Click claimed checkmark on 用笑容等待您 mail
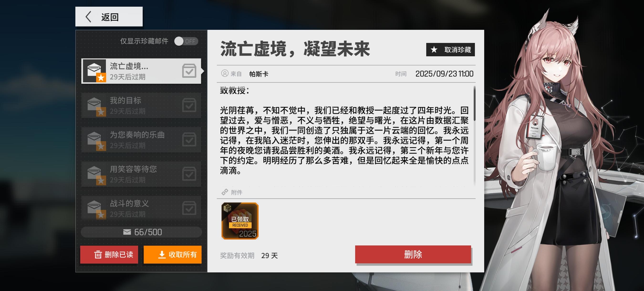Image resolution: width=644 pixels, height=291 pixels. point(189,173)
